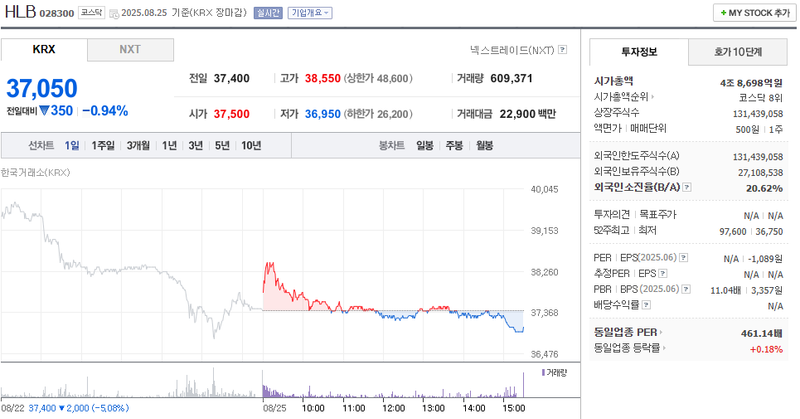The height and width of the screenshot is (419, 800).
Task: Open help icon next to 배당수익률
Action: coord(646,305)
